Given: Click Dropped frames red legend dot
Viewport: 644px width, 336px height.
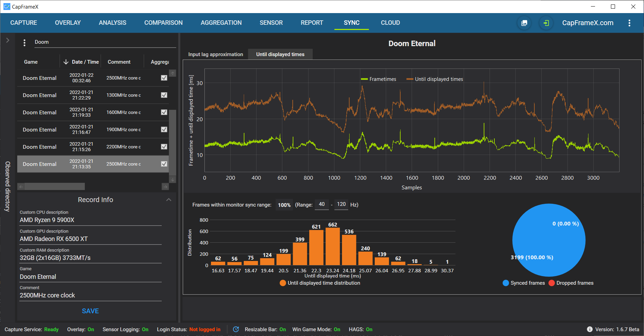Looking at the screenshot, I should (x=552, y=283).
